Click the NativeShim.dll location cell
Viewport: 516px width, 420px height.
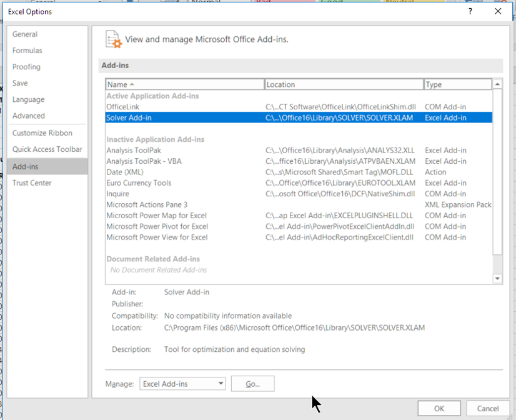tap(340, 194)
